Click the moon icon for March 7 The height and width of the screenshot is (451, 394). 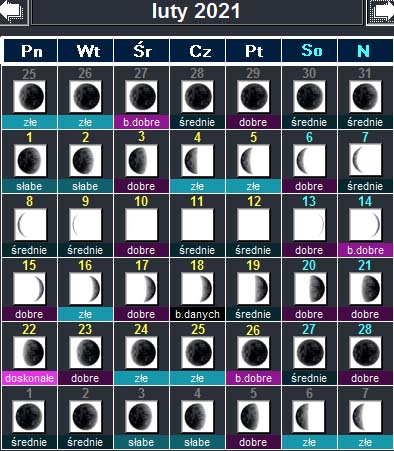365,417
